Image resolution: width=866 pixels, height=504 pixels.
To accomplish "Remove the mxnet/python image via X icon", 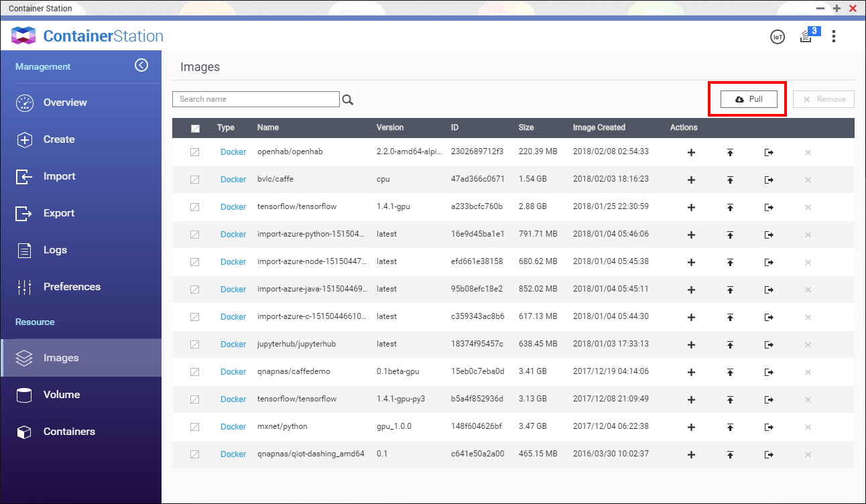I will [x=808, y=427].
